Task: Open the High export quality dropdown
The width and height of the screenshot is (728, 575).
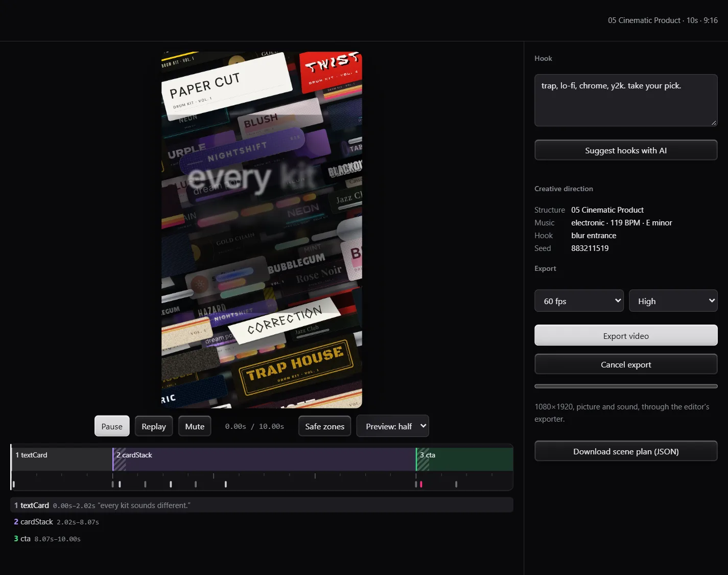Action: coord(673,301)
